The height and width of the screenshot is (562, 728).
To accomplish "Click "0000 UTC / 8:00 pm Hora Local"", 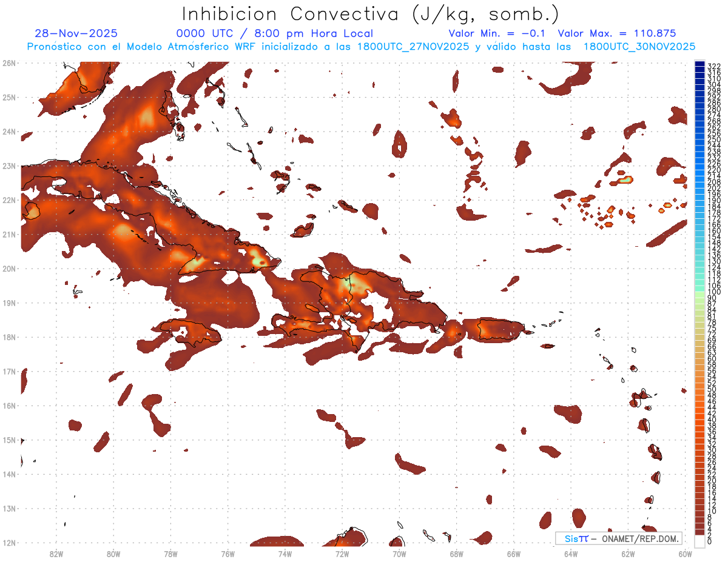I will point(275,33).
